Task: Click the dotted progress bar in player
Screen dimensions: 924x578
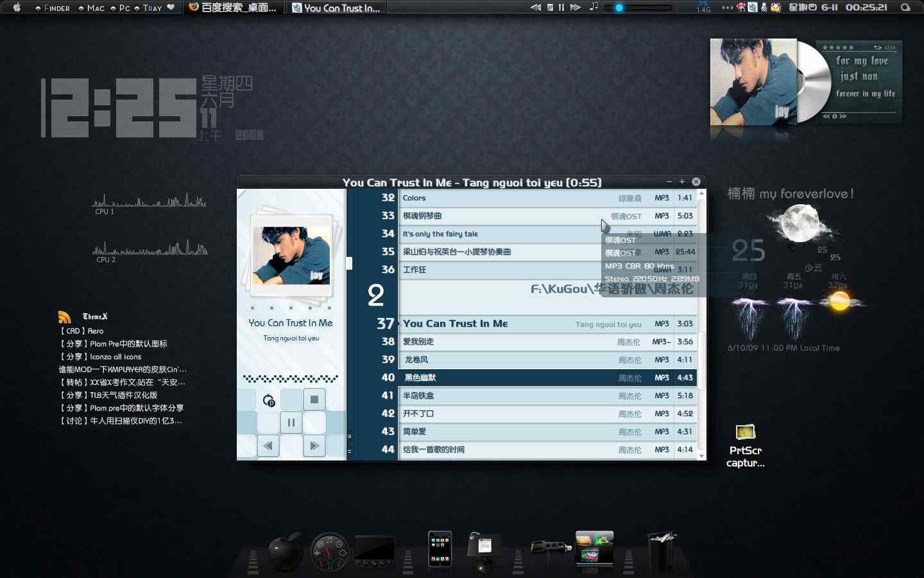Action: 291,378
